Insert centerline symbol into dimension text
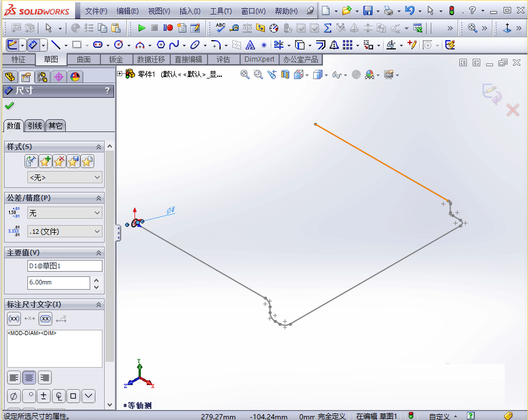Viewport: 528px width, 420px height. click(59, 396)
